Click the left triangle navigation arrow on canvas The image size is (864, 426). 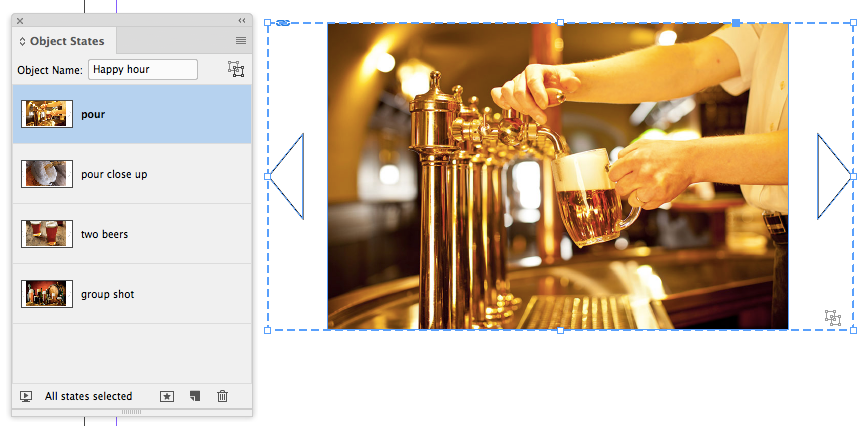coord(287,176)
